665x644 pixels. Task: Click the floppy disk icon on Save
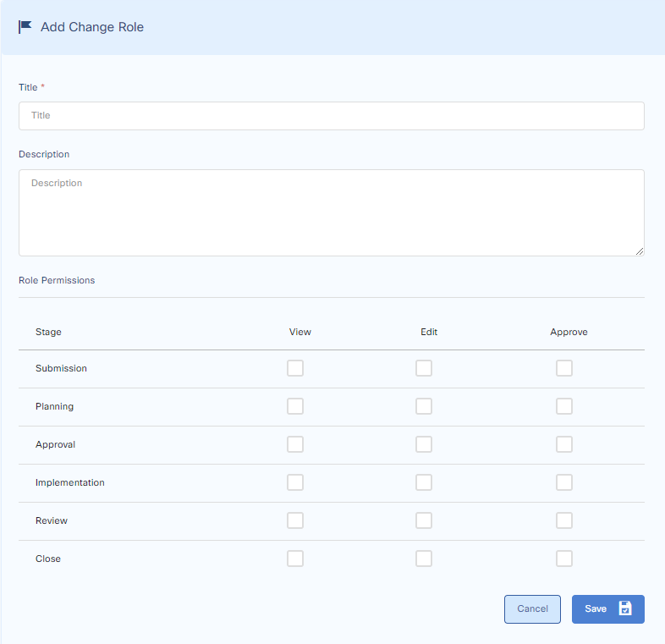[625, 608]
